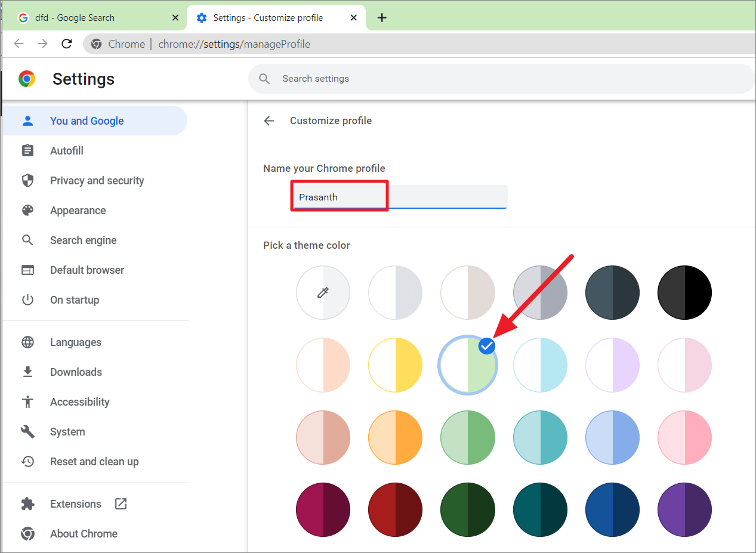The width and height of the screenshot is (756, 553).
Task: Open custom color picker with eyedropper swatch
Action: pyautogui.click(x=323, y=292)
